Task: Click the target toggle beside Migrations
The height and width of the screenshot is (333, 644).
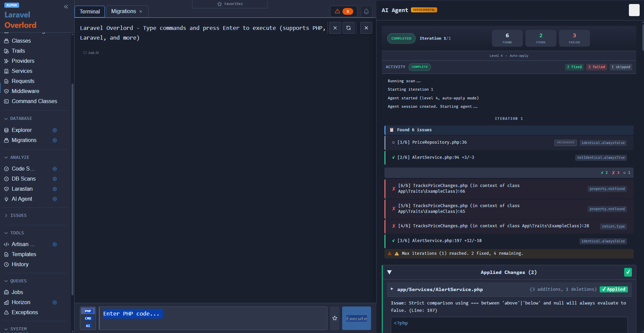Action: [55, 140]
